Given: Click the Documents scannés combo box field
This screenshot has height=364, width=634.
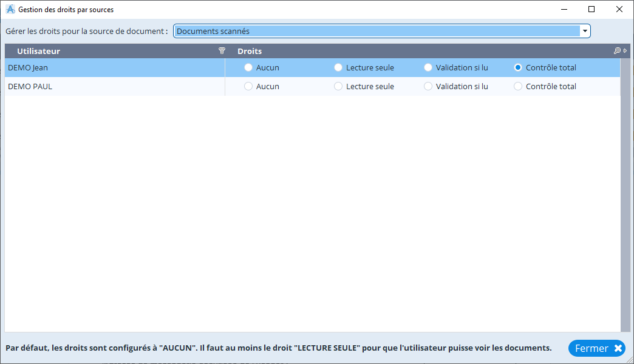Looking at the screenshot, I should (x=377, y=31).
